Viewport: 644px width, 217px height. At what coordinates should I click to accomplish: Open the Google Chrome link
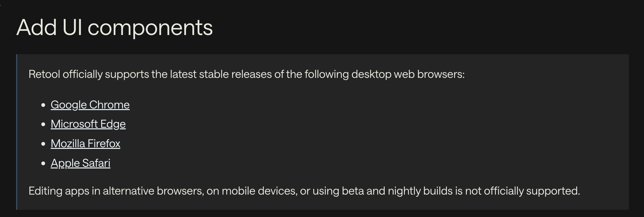pyautogui.click(x=90, y=105)
